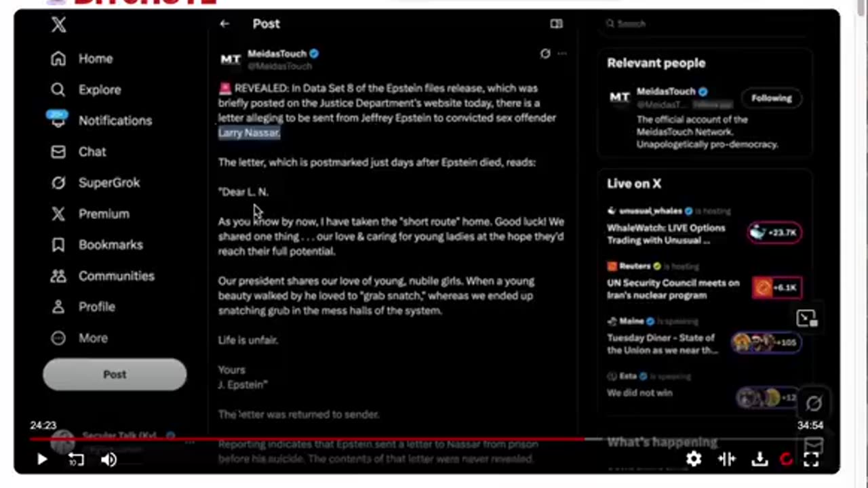Image resolution: width=868 pixels, height=488 pixels.
Task: Toggle the Following button for MeidasTouch
Action: (771, 98)
